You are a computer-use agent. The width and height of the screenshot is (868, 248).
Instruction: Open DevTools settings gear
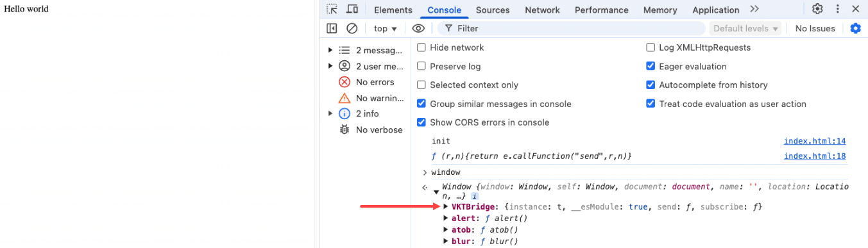point(817,9)
